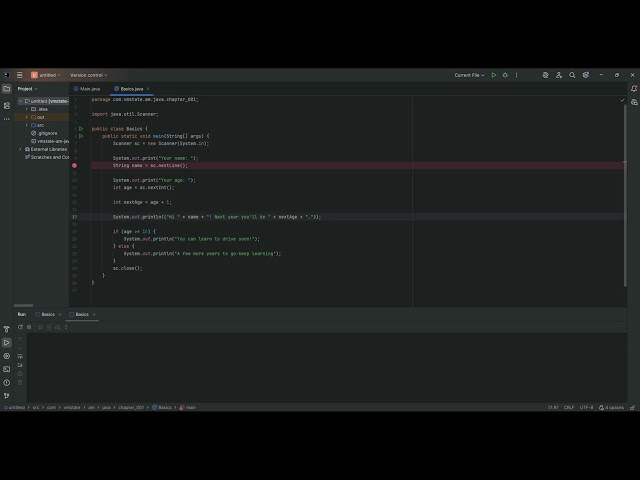Run the current file with green play icon
Viewport: 640px width, 480px height.
[494, 75]
